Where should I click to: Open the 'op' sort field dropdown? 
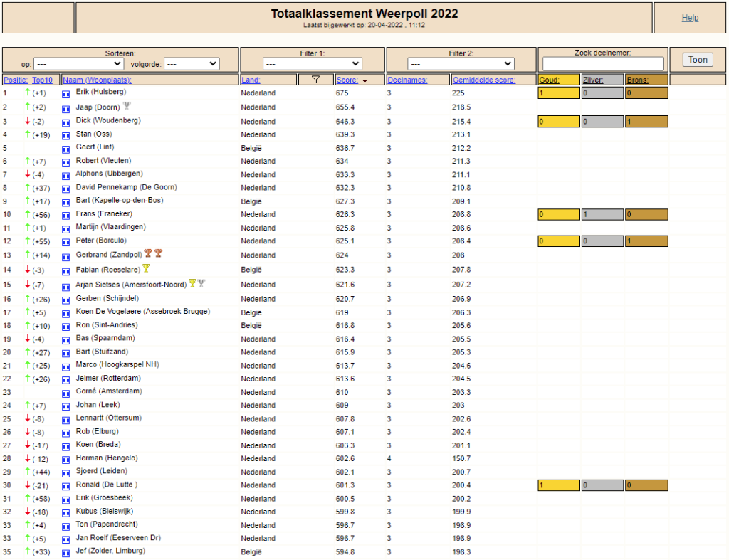coord(78,63)
